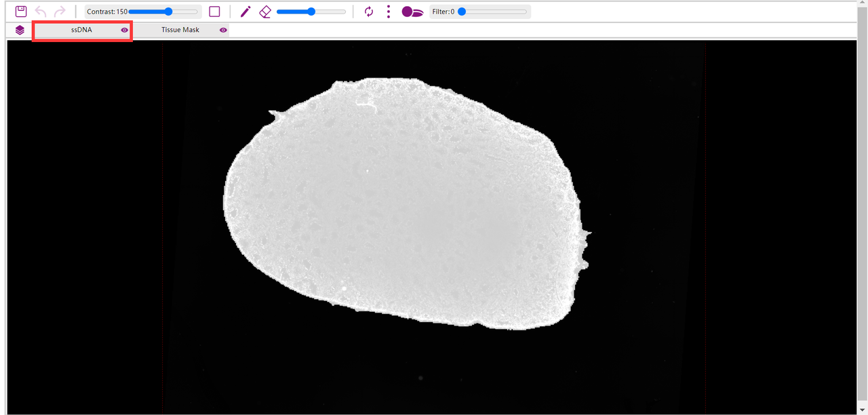Click the save icon in toolbar
Viewport: 868px width, 415px height.
[x=21, y=12]
